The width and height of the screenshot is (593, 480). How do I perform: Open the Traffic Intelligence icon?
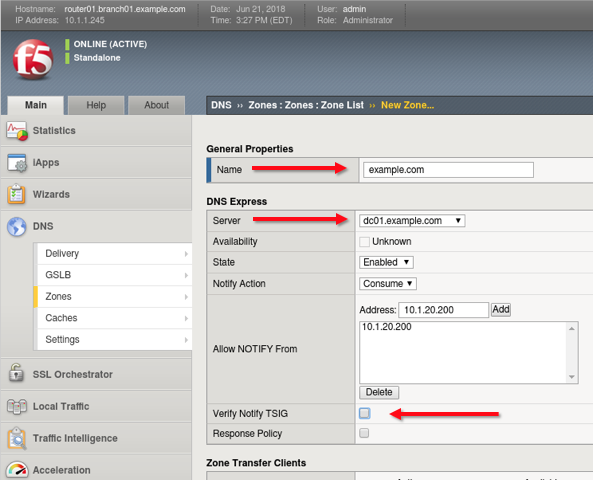[17, 438]
